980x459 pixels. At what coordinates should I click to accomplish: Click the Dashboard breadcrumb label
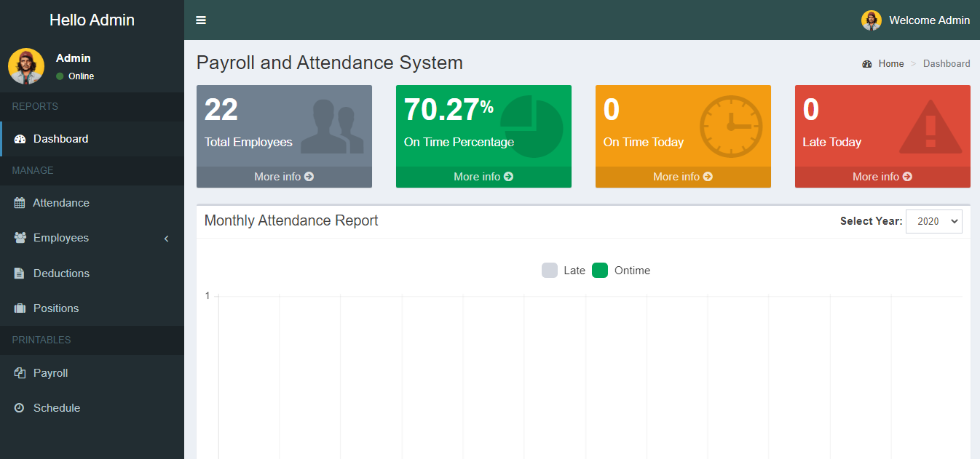point(947,63)
